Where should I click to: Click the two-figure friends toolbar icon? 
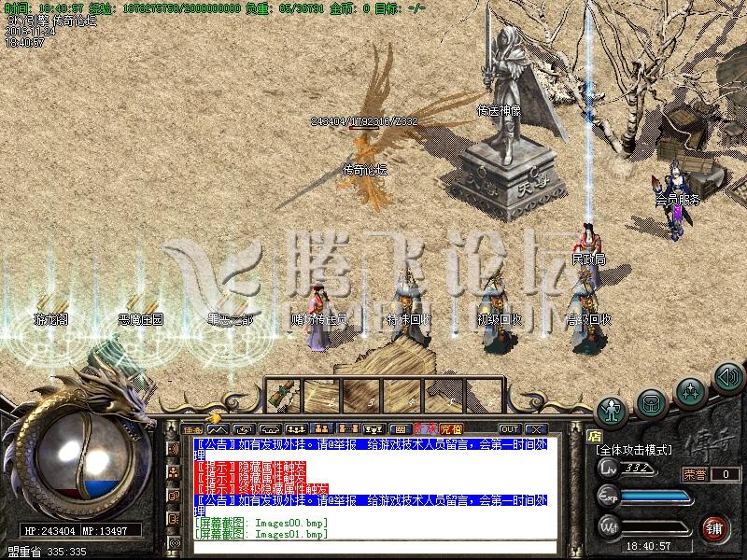[x=321, y=429]
